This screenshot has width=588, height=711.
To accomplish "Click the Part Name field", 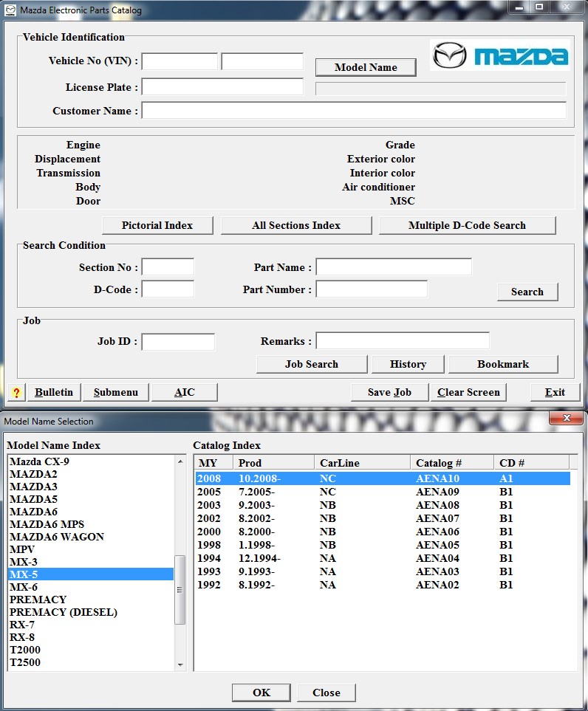I will [x=394, y=267].
